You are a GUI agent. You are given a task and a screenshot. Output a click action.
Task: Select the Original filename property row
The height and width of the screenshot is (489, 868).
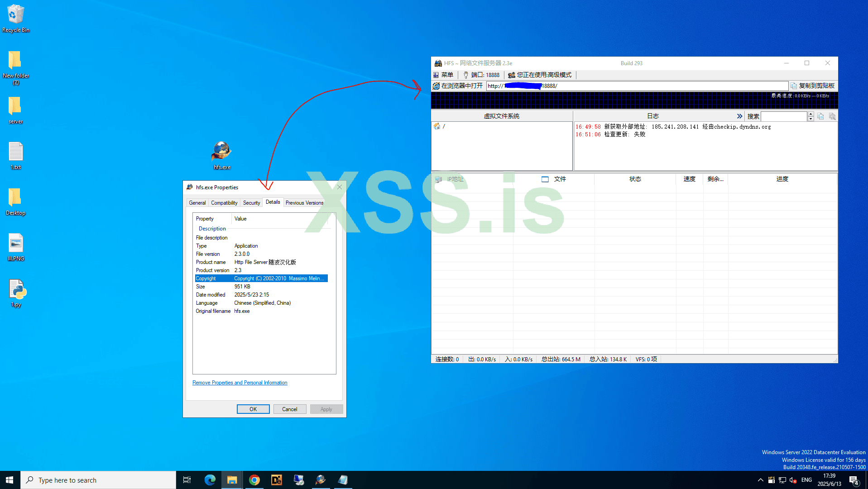[x=261, y=311]
